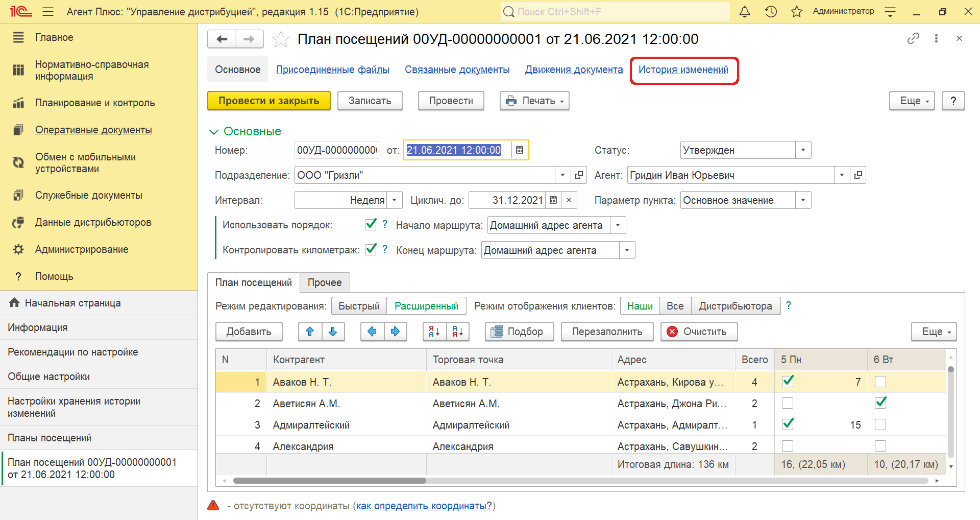Open history clock icon

click(771, 12)
